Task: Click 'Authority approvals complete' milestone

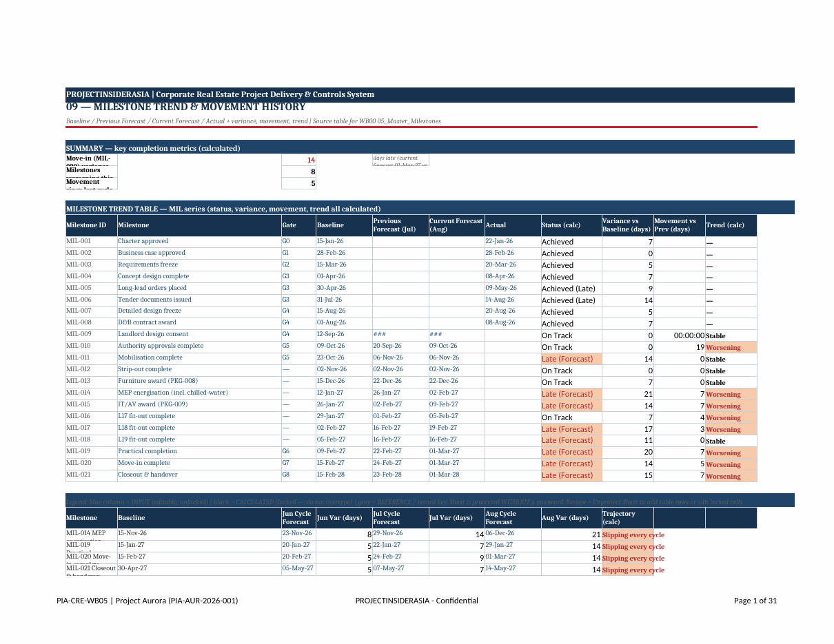Action: (199, 346)
